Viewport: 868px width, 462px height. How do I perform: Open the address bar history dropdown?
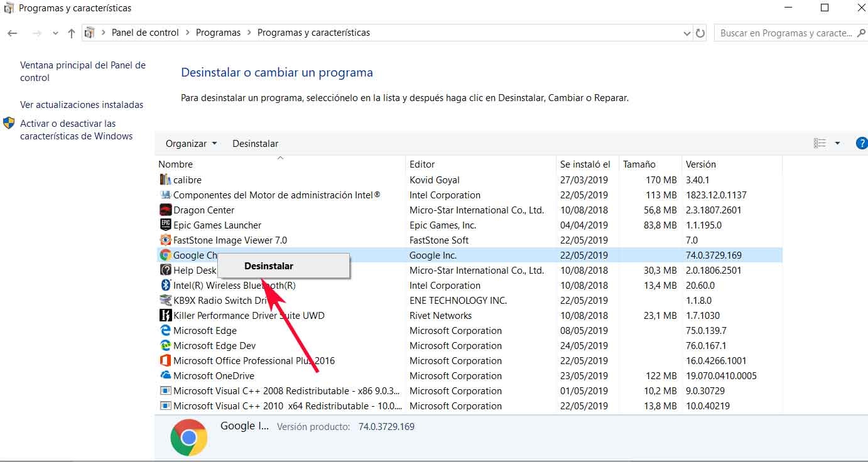click(x=686, y=33)
